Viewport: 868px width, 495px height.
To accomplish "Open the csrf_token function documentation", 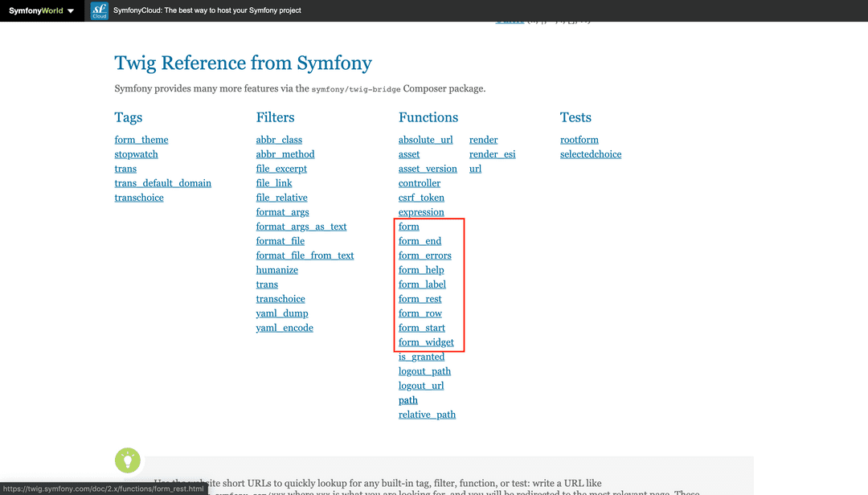I will coord(421,197).
